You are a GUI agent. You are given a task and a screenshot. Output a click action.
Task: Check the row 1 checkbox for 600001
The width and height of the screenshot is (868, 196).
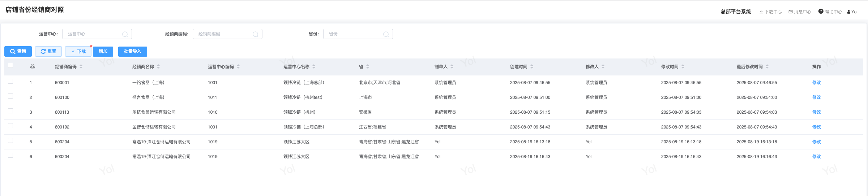pyautogui.click(x=10, y=81)
